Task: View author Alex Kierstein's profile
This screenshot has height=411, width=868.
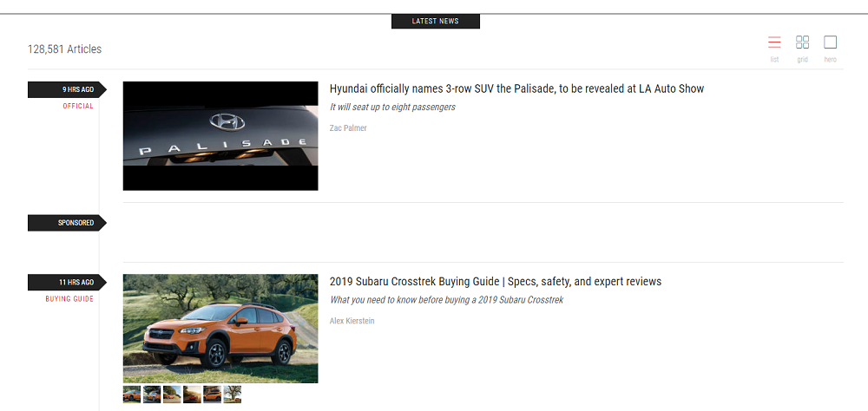Action: [352, 322]
